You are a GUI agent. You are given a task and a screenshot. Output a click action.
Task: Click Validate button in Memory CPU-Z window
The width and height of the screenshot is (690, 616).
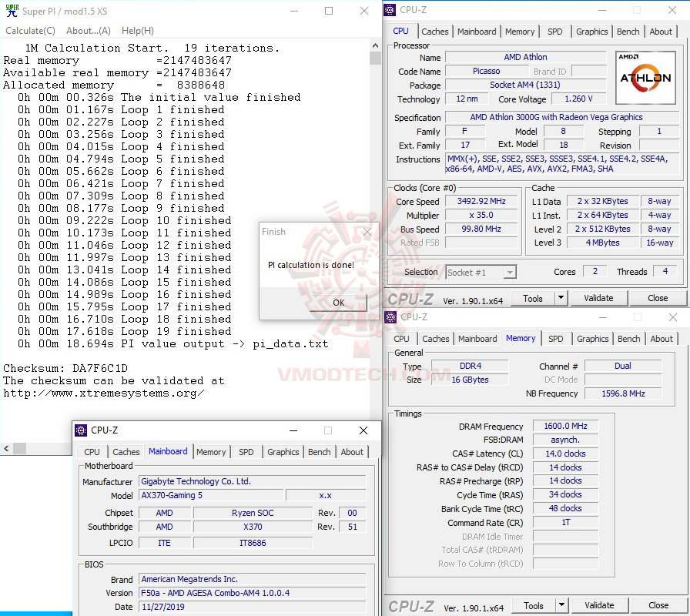[599, 605]
